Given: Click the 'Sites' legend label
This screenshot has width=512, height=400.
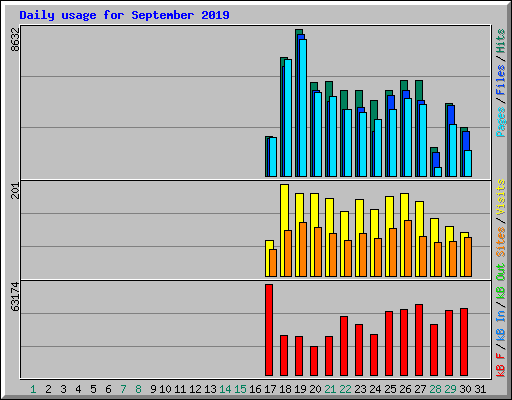Looking at the screenshot, I should coord(501,242).
